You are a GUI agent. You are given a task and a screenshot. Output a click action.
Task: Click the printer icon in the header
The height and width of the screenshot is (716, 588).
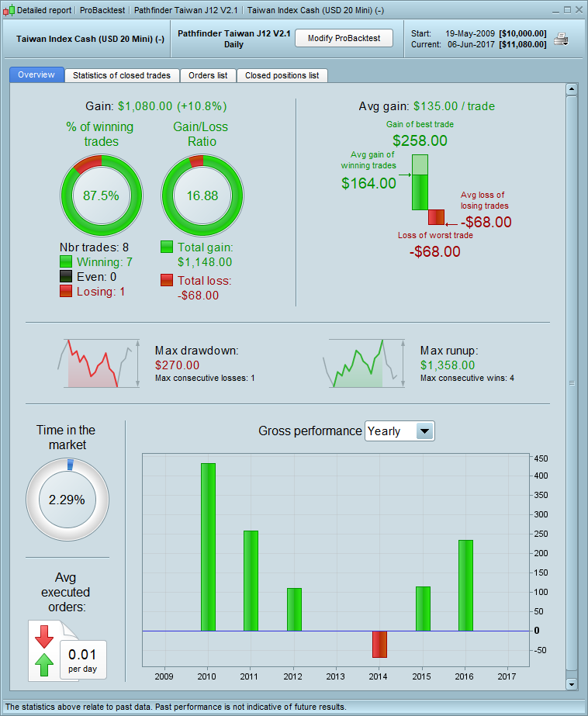[561, 40]
